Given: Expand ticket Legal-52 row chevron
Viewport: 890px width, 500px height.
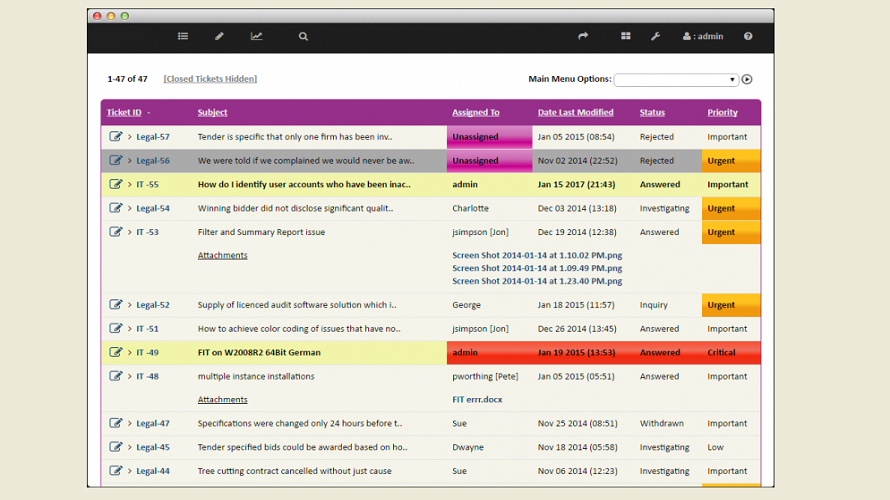Looking at the screenshot, I should 130,305.
